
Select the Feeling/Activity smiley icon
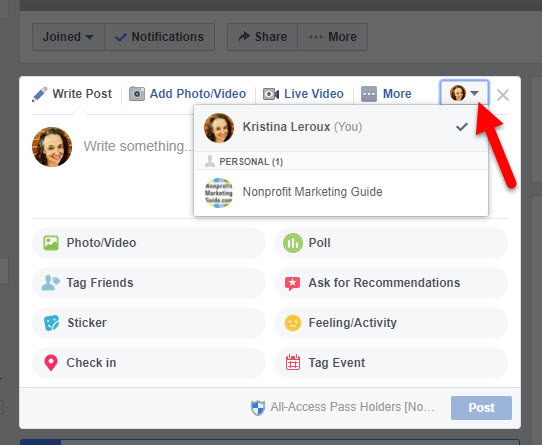(293, 323)
